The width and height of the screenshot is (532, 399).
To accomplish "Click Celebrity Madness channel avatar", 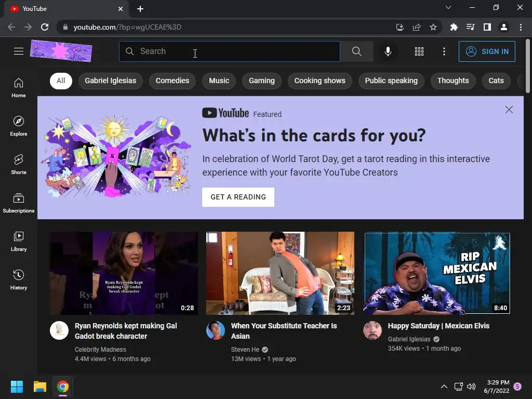I will [x=59, y=330].
